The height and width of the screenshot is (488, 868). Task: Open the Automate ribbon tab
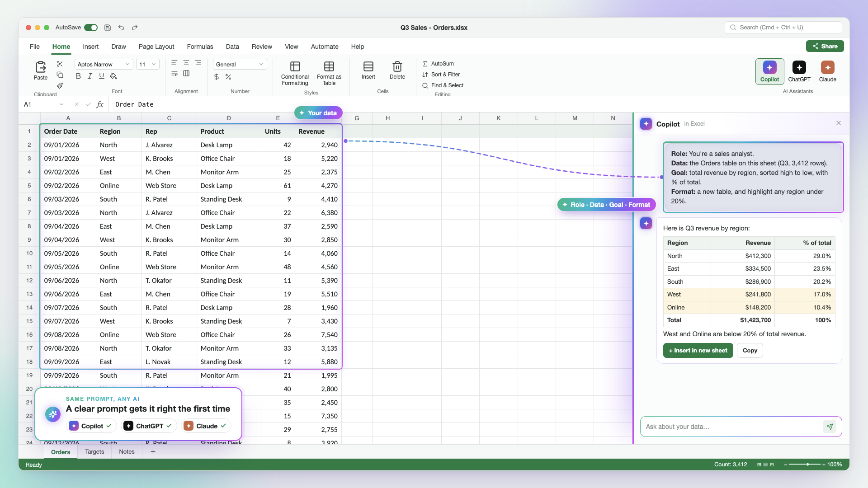pos(325,47)
